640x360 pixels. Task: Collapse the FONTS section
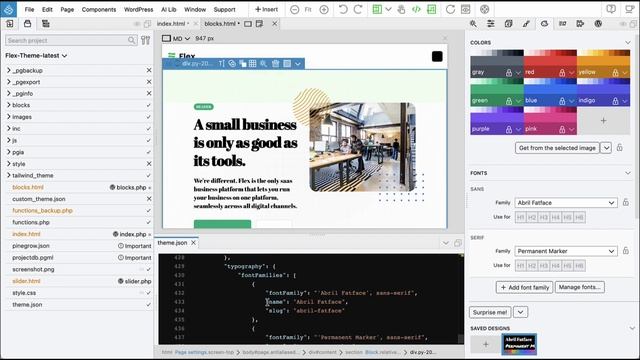coord(628,173)
